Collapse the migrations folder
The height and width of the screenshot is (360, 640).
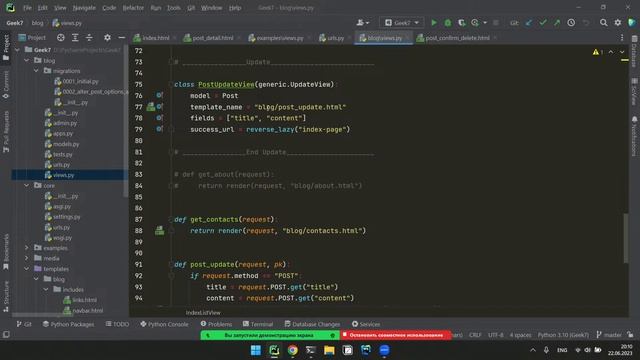[x=36, y=71]
